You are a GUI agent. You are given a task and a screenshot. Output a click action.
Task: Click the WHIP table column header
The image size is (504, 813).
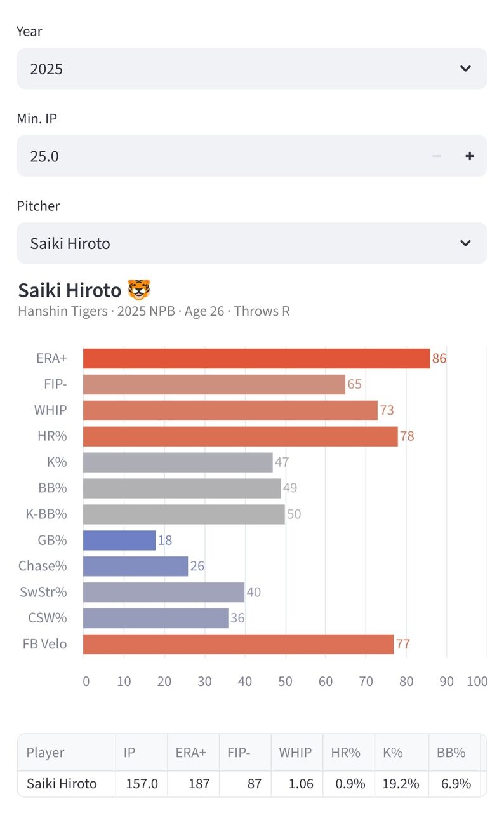click(x=296, y=753)
